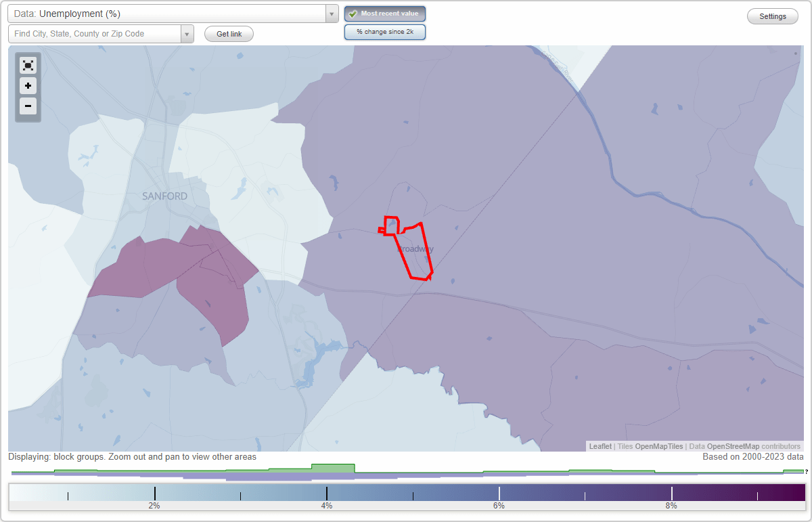The height and width of the screenshot is (522, 812).
Task: Click the tallest green histogram bar
Action: 333,468
